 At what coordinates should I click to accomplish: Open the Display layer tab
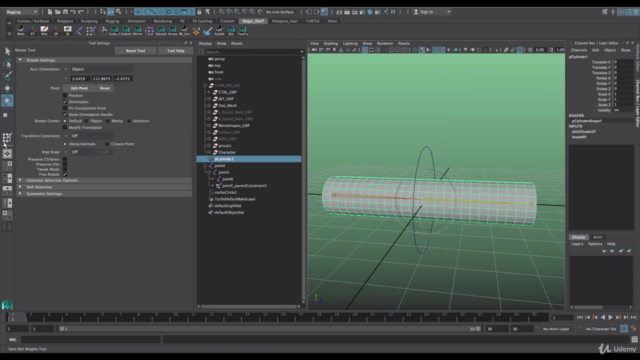coord(579,237)
